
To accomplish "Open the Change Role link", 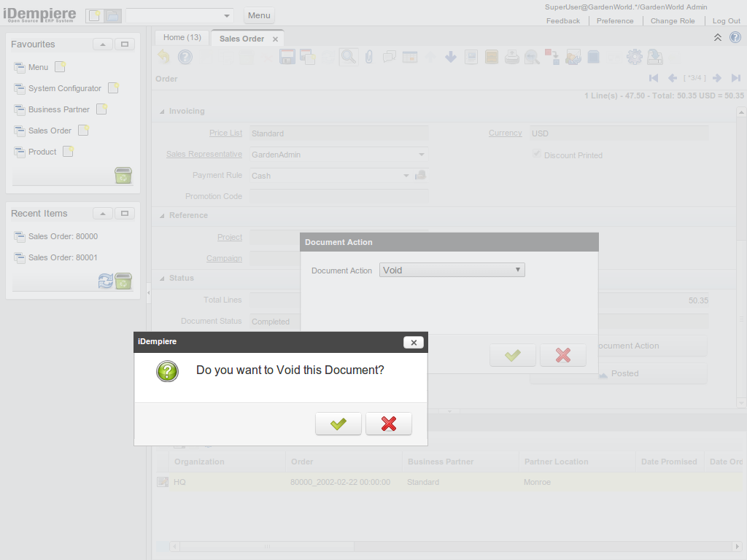I will [x=673, y=21].
